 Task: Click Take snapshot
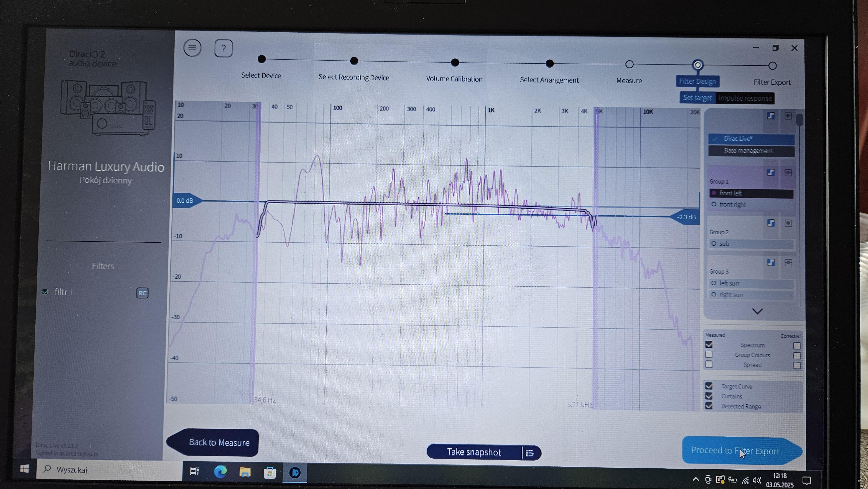point(474,452)
